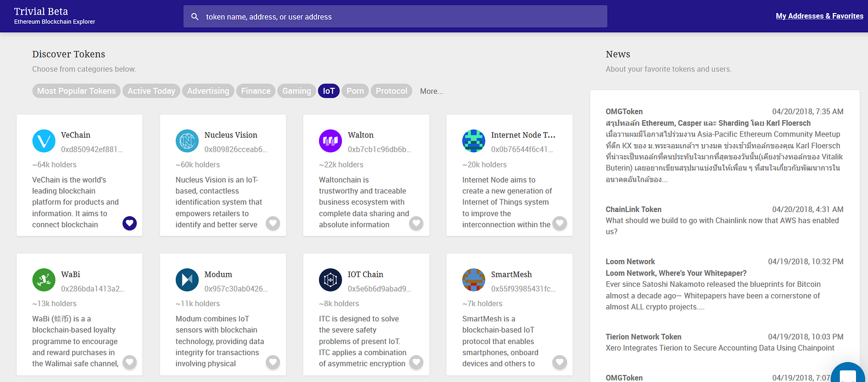Click the Trivial Beta site title
868x382 pixels.
pos(41,11)
